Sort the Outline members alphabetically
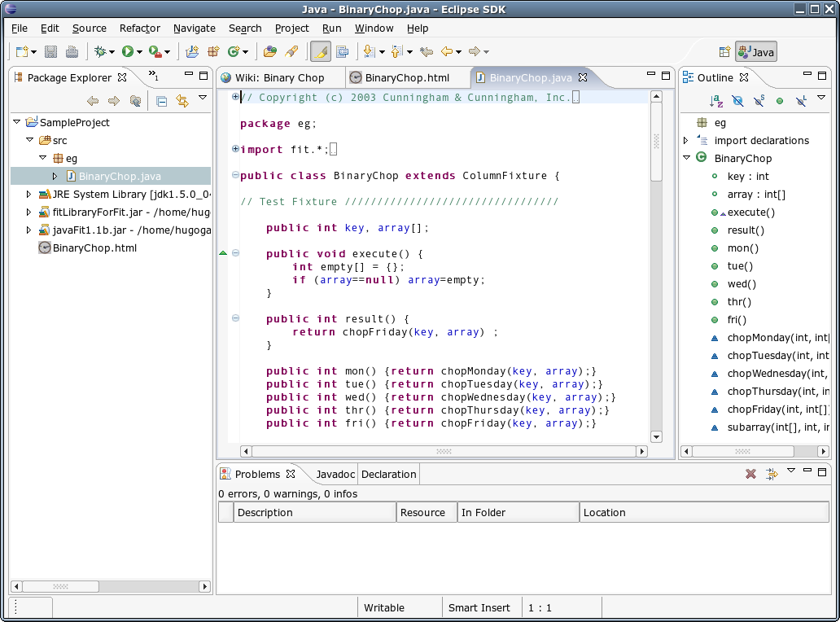 716,102
